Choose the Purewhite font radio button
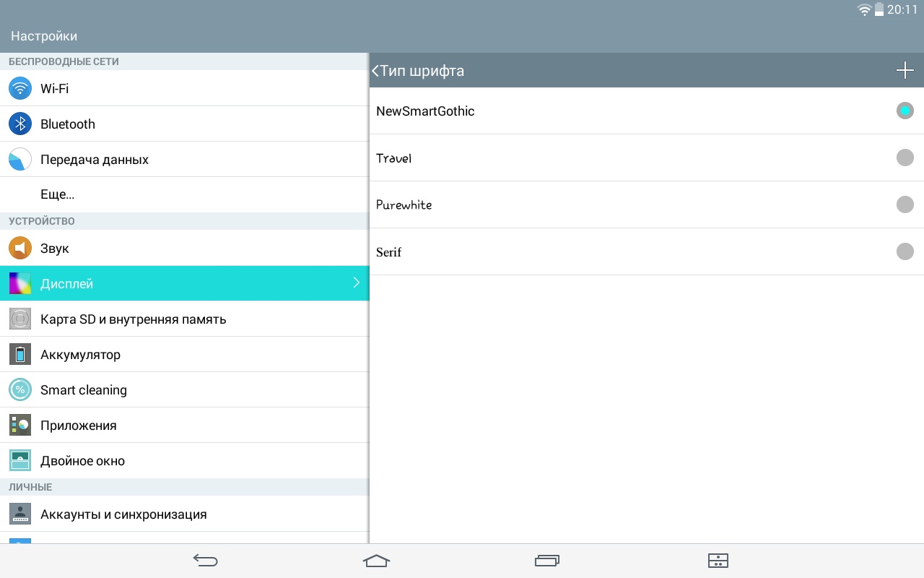The image size is (924, 578). pyautogui.click(x=905, y=205)
